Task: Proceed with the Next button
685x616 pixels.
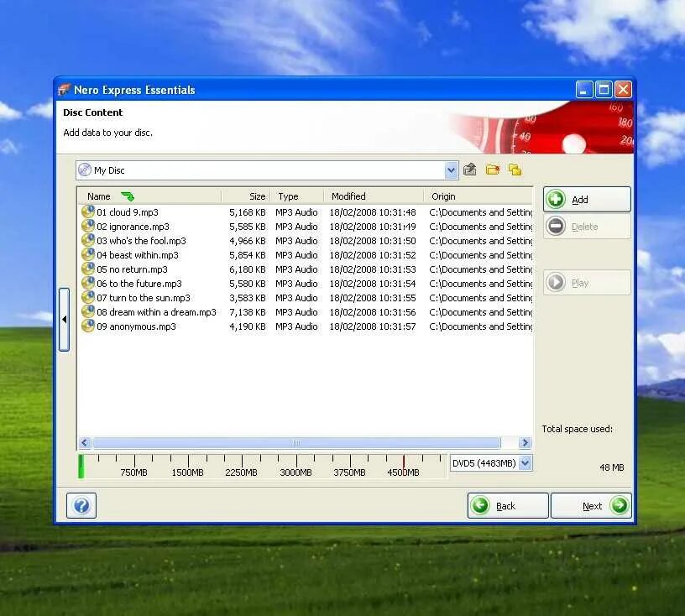Action: coord(591,505)
